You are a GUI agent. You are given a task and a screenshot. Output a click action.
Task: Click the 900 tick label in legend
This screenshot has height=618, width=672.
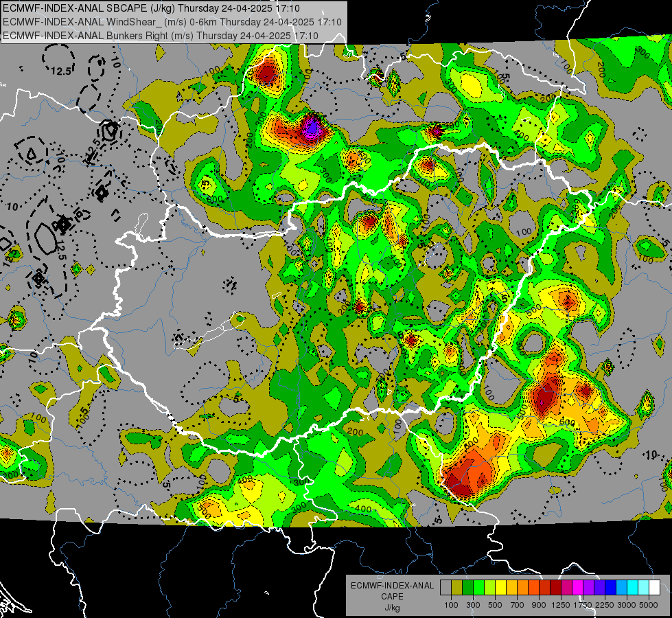(x=539, y=605)
